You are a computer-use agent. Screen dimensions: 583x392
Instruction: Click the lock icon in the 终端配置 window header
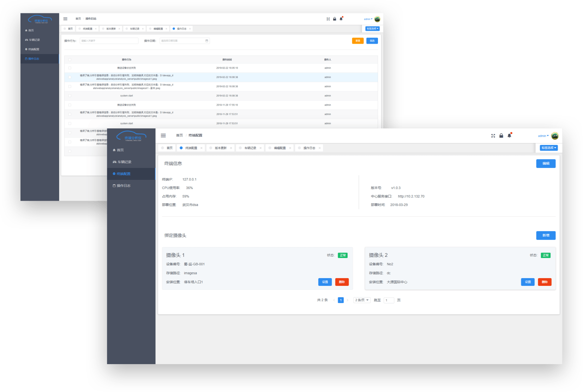click(x=501, y=135)
